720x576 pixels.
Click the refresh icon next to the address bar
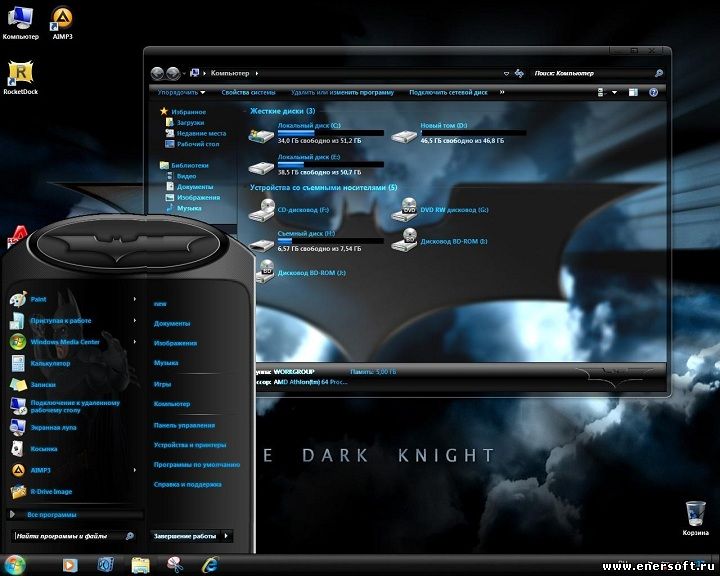pos(519,73)
